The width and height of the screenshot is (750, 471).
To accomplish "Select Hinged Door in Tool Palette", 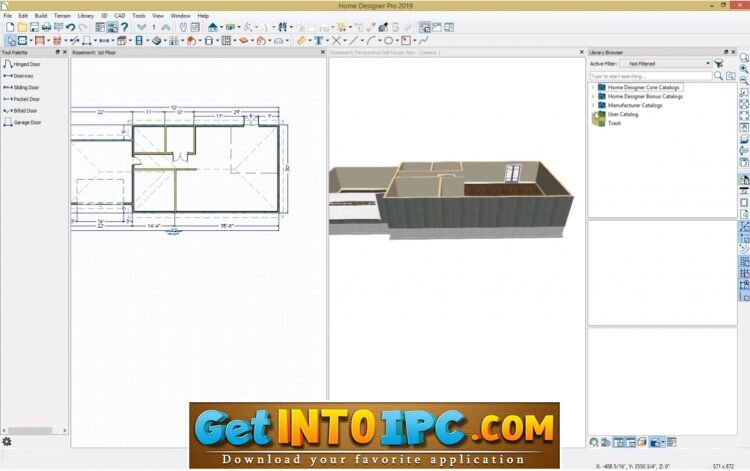I will point(22,64).
